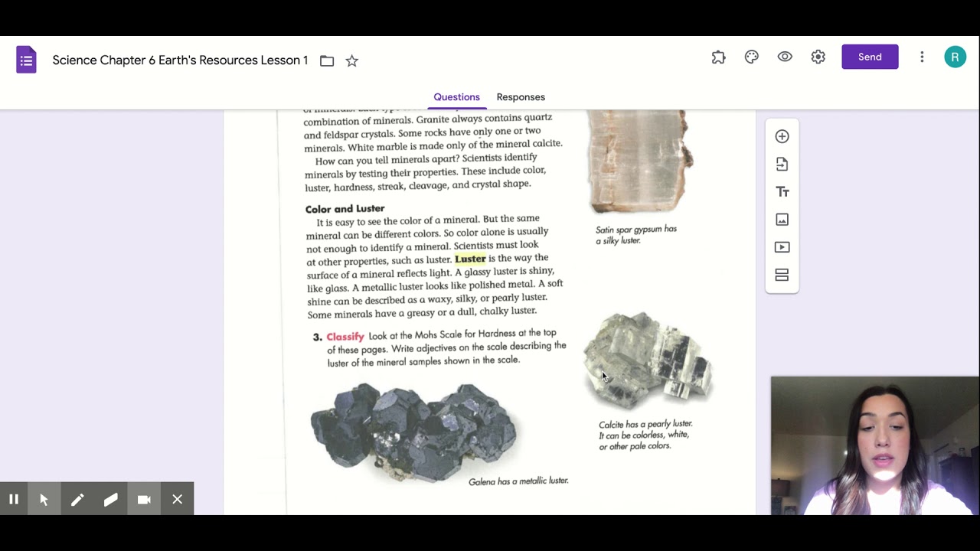Image resolution: width=980 pixels, height=551 pixels.
Task: Add image from sidebar toolbar
Action: coord(782,220)
